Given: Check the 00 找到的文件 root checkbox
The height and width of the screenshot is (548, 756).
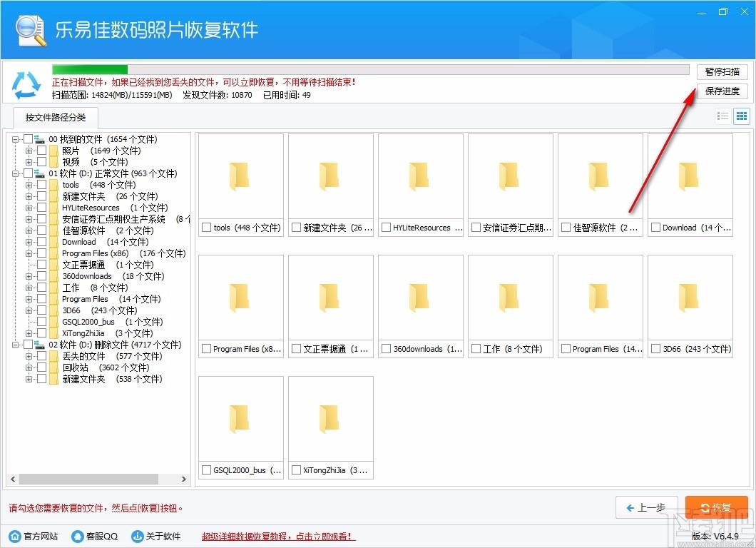Looking at the screenshot, I should pos(28,139).
